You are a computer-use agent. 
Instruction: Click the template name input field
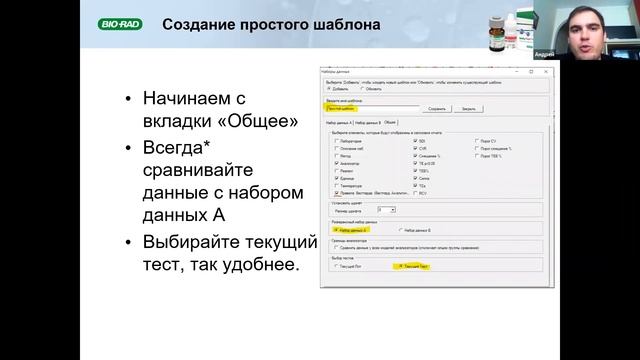tap(372, 109)
